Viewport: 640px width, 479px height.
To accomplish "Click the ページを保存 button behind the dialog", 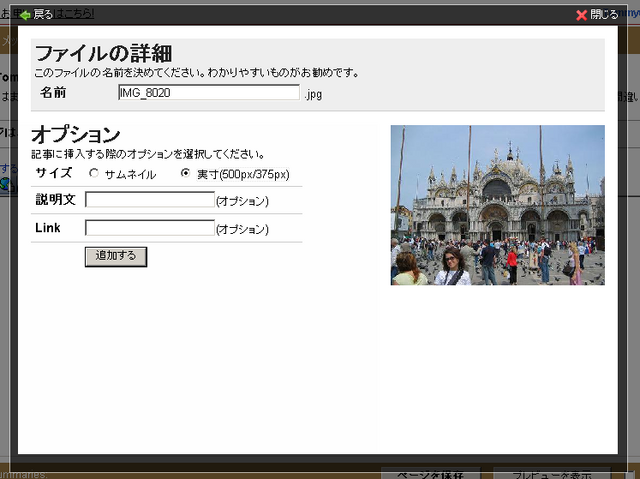I will point(431,473).
